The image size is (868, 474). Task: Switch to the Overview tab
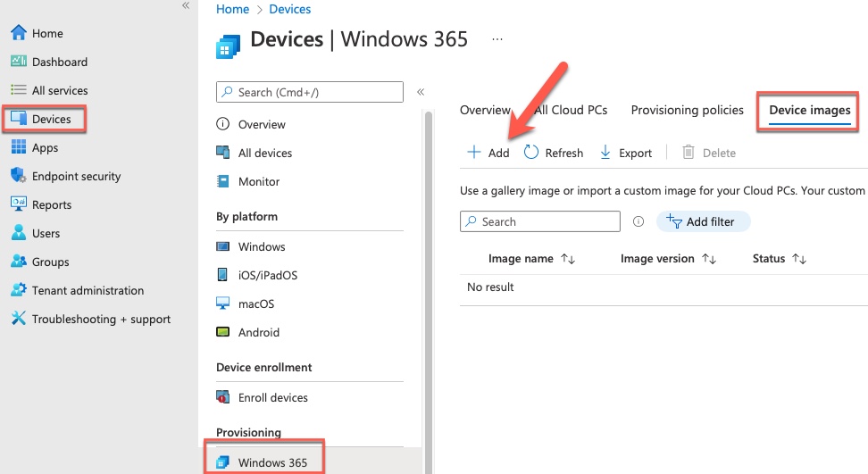click(x=485, y=110)
